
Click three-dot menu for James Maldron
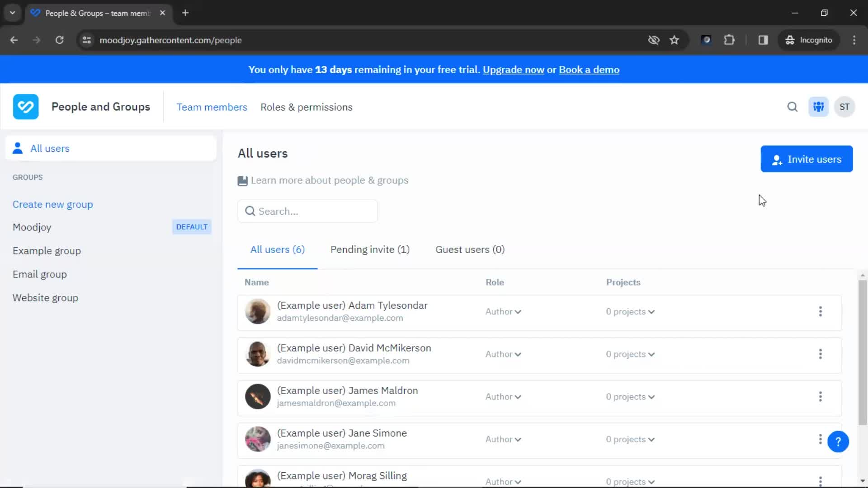[821, 396]
